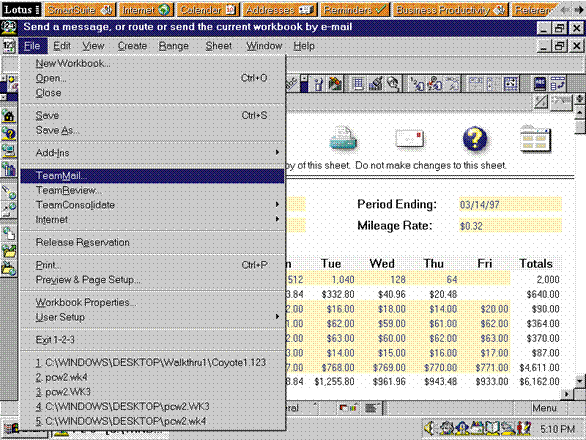Open the Addresses drawer
Image resolution: width=586 pixels, height=440 pixels.
point(280,10)
